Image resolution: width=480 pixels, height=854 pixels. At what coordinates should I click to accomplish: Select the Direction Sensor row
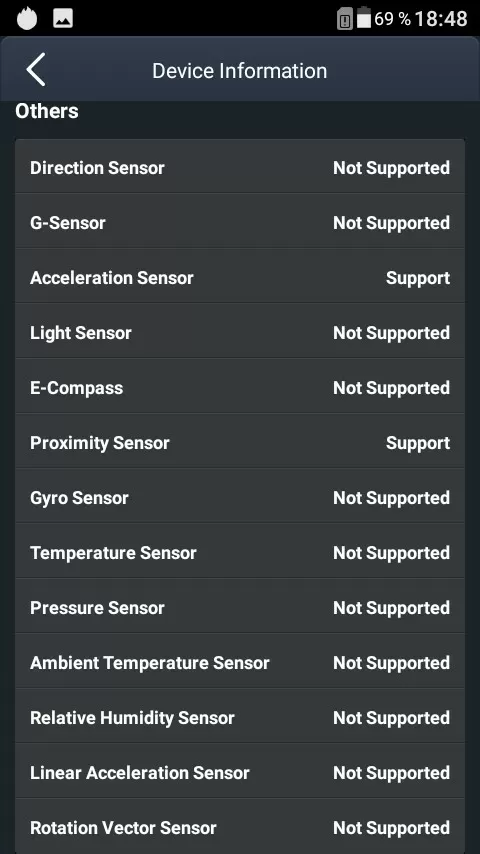(x=240, y=166)
